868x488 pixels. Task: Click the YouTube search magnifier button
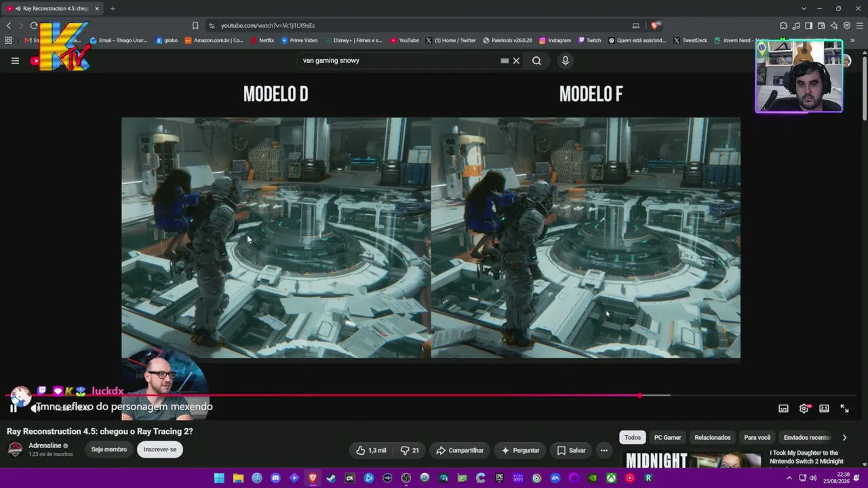[536, 60]
